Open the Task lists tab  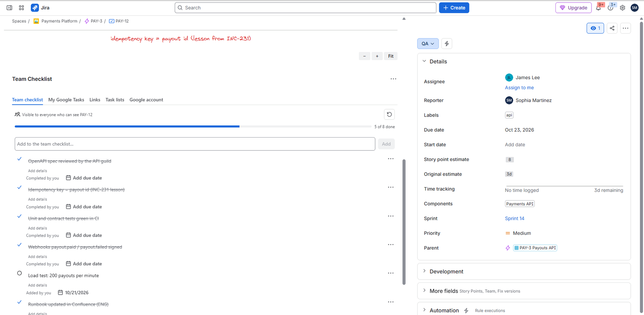click(x=115, y=100)
